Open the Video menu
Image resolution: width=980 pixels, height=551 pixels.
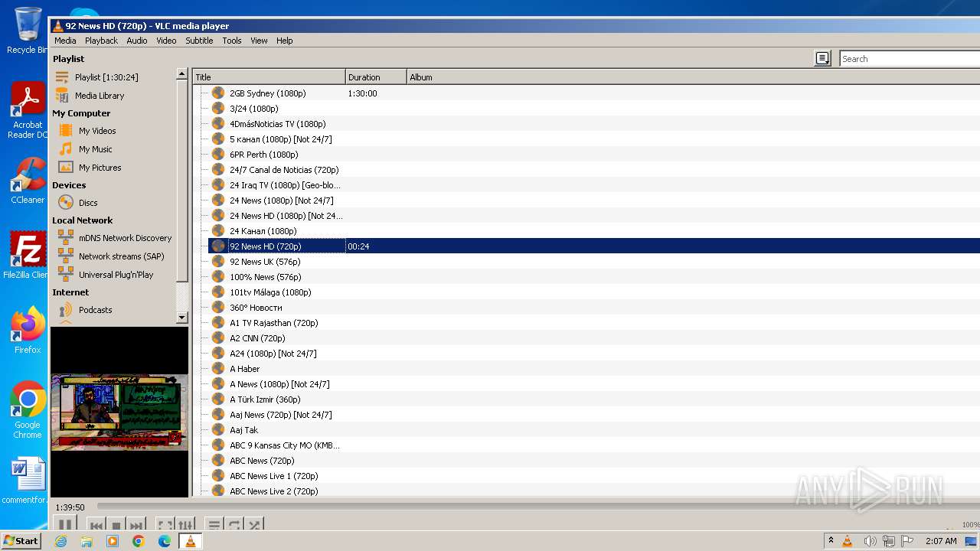tap(166, 41)
